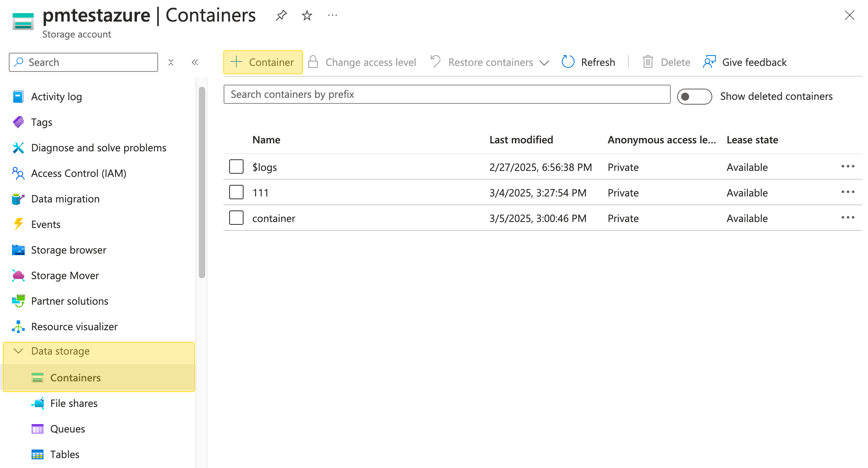Open Queues in Data storage menu
The height and width of the screenshot is (468, 868).
pos(67,429)
